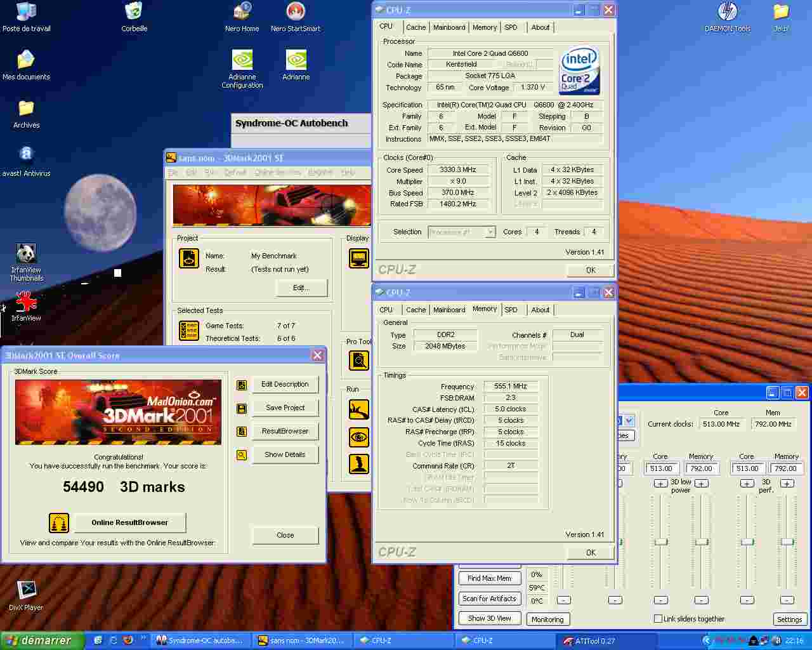Click the floppy disk icon beside Save Project
Screen dimensions: 812x650
coord(242,408)
